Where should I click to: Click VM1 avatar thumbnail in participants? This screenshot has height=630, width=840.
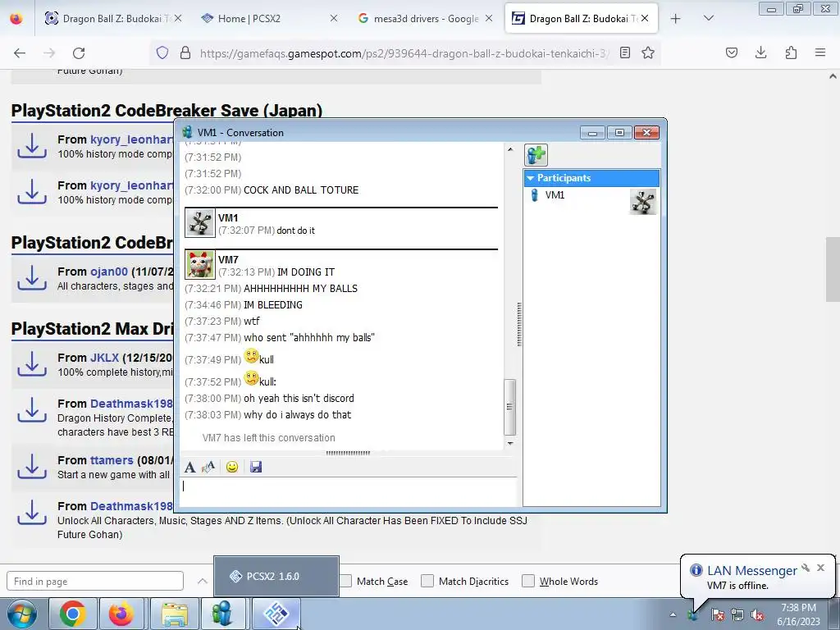tap(643, 202)
